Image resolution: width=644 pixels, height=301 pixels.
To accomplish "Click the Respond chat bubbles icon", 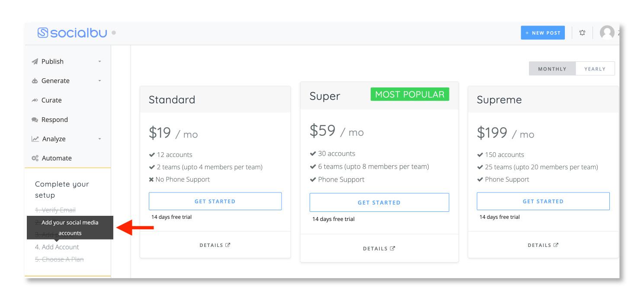I will pyautogui.click(x=35, y=120).
